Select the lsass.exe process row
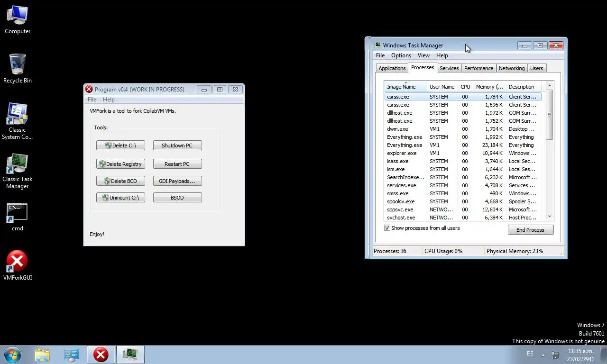The image size is (607, 364). click(463, 161)
